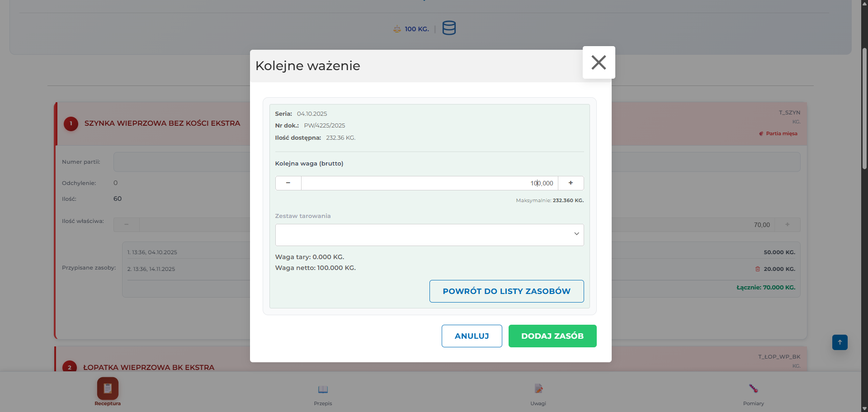Click the scale icon next to 100 KG.
Viewport: 868px width, 412px height.
[397, 29]
